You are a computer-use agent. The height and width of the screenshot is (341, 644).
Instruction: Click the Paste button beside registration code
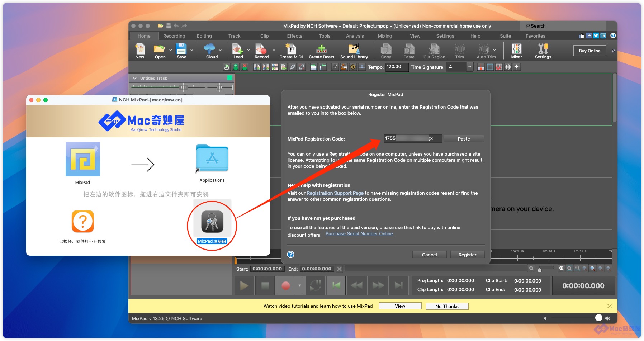click(464, 139)
